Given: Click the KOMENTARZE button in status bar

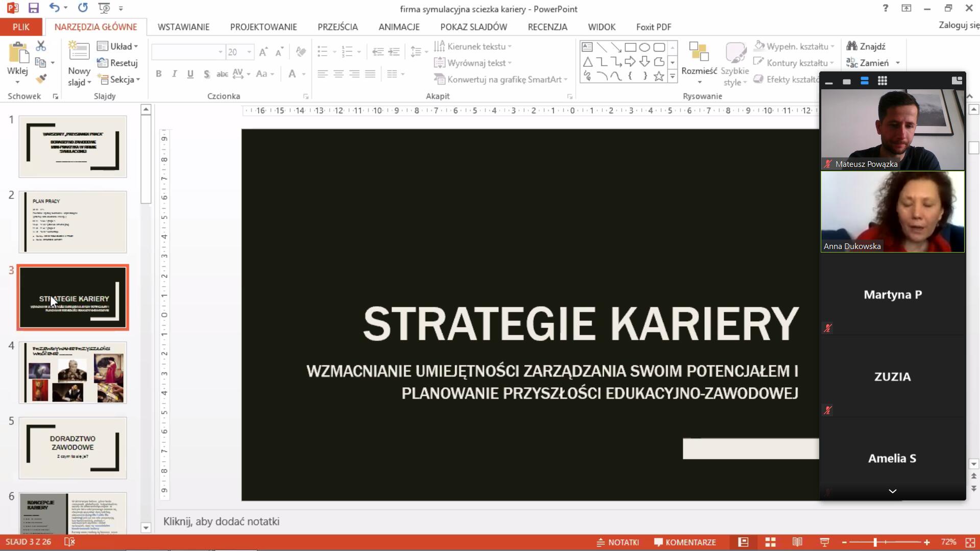Looking at the screenshot, I should (x=685, y=542).
